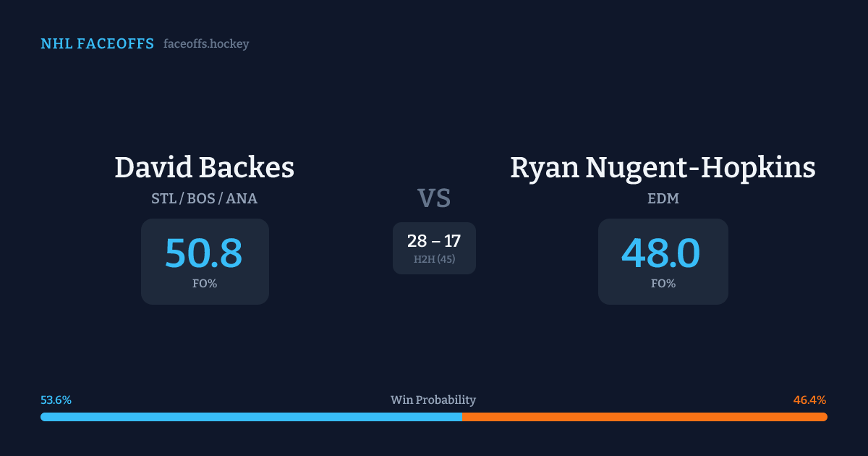Image resolution: width=868 pixels, height=456 pixels.
Task: Click the orange segment of probability bar
Action: [644, 417]
